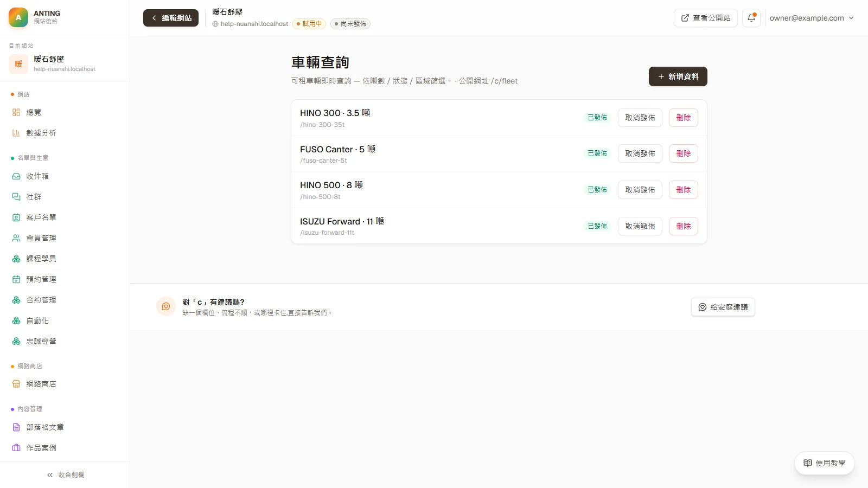Click the 課程學員 icon

click(x=16, y=259)
